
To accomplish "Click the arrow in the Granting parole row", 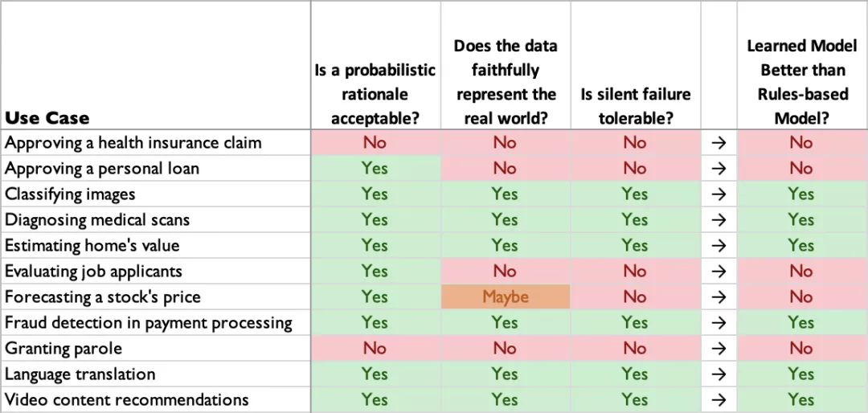I will click(x=719, y=349).
